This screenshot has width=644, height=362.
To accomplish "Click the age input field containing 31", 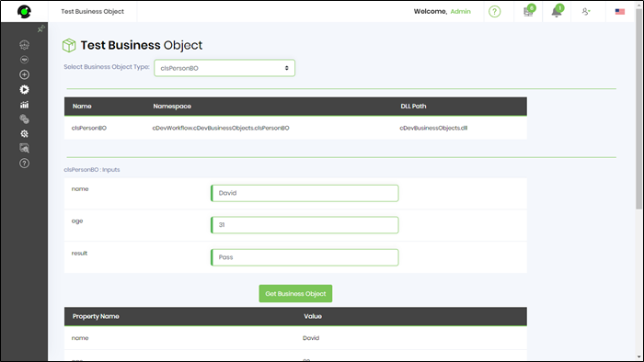I will 305,225.
